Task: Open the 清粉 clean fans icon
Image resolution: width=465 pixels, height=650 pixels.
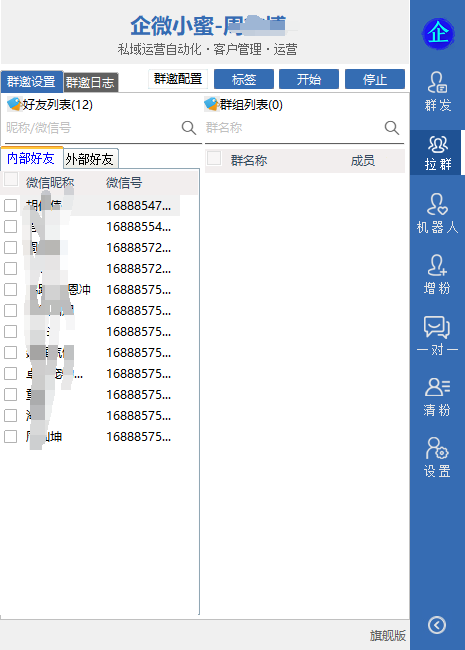Action: (438, 396)
